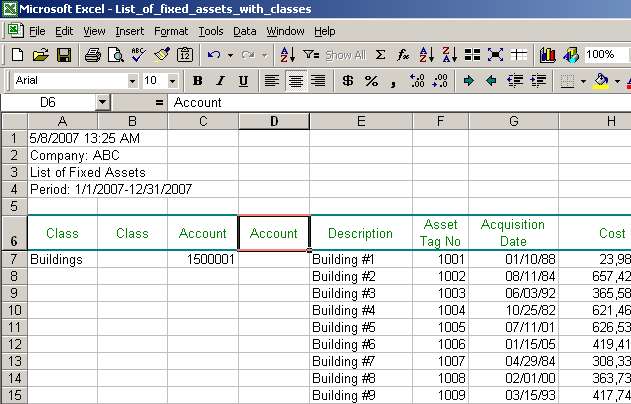Click the AutoSum sigma icon
The image size is (631, 404).
pyautogui.click(x=380, y=55)
